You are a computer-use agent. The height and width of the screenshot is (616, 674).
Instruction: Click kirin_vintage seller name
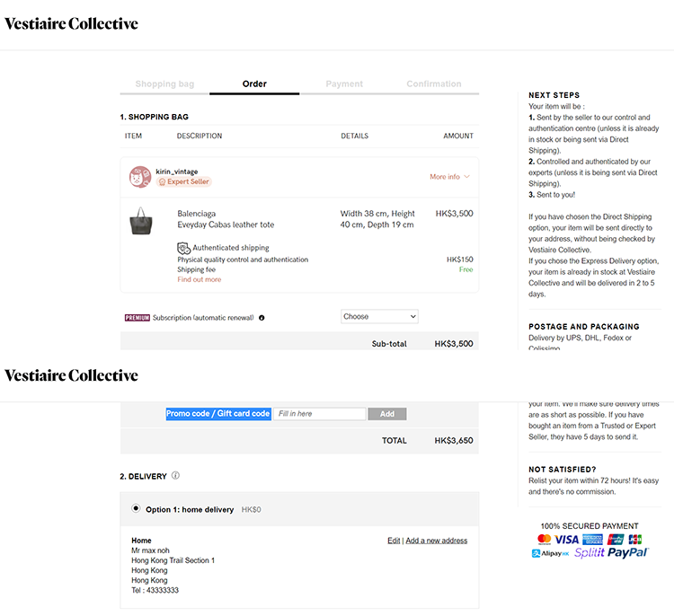click(x=177, y=172)
